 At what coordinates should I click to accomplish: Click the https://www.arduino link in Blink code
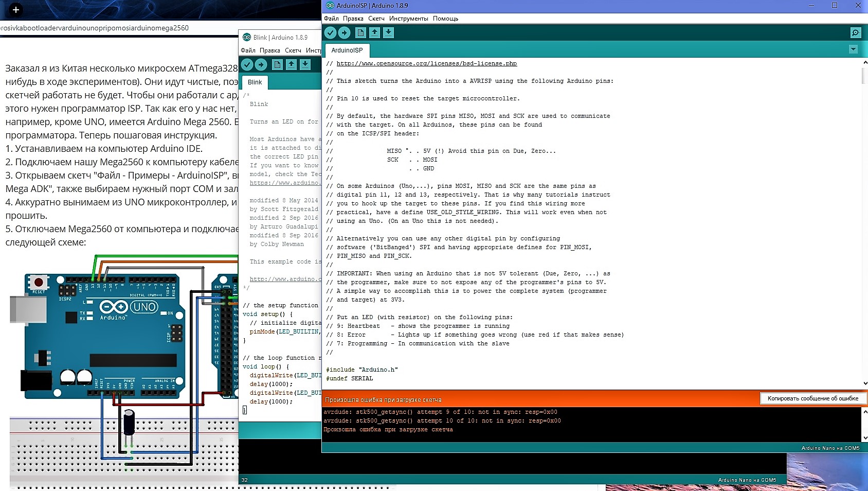click(x=285, y=183)
